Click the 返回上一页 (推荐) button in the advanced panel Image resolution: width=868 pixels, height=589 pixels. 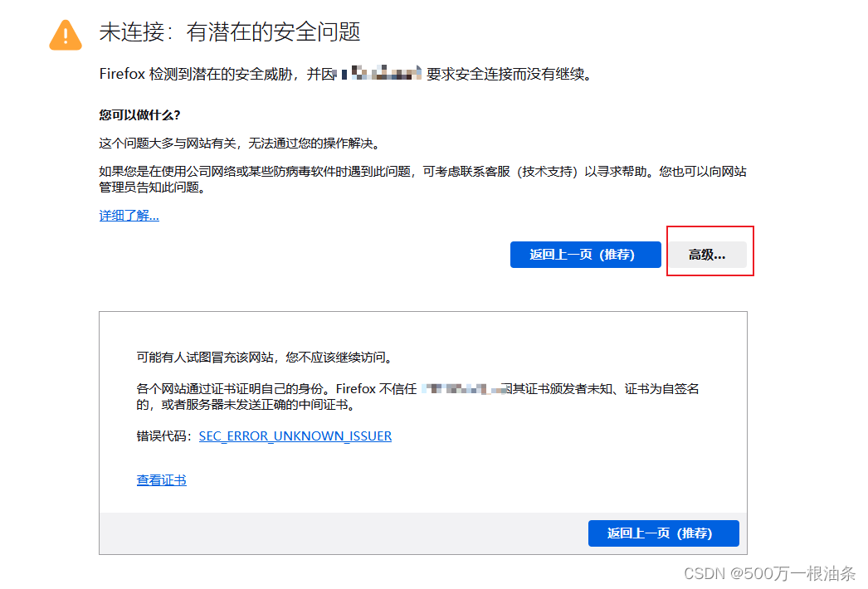coord(663,533)
